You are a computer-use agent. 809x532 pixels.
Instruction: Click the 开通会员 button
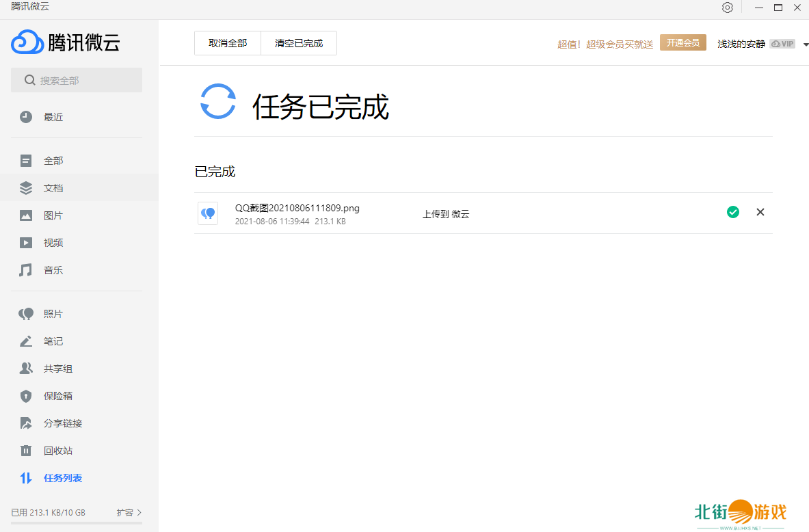(682, 43)
